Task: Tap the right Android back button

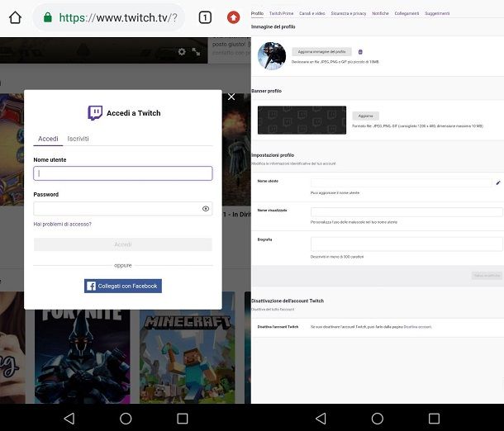Action: (x=321, y=418)
